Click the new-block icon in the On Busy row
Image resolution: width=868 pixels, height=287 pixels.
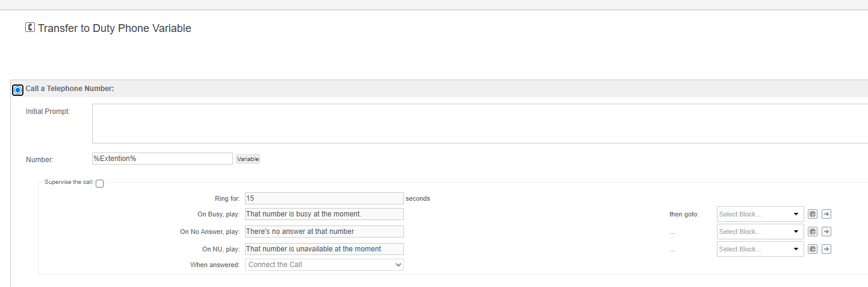click(813, 214)
